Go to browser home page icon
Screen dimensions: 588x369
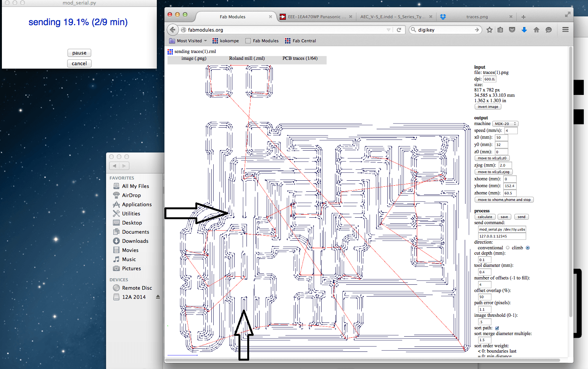pos(536,30)
